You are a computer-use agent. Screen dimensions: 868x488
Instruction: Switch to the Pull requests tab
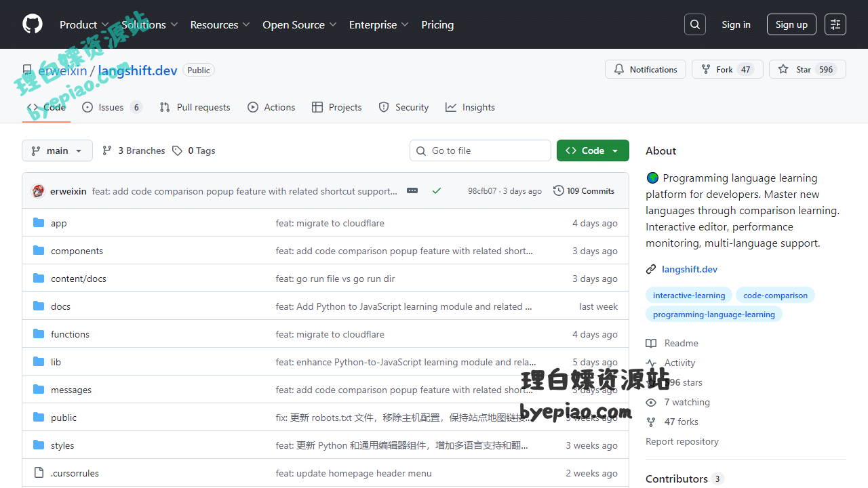click(195, 107)
